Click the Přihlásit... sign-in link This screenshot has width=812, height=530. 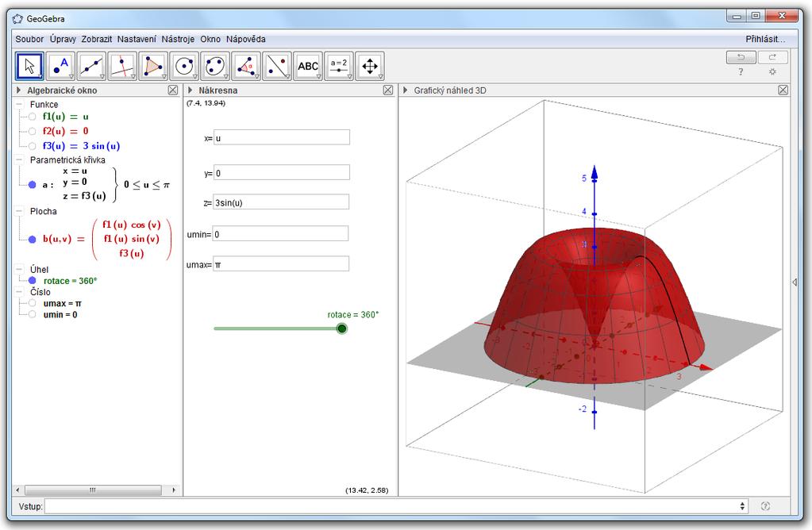(x=765, y=39)
